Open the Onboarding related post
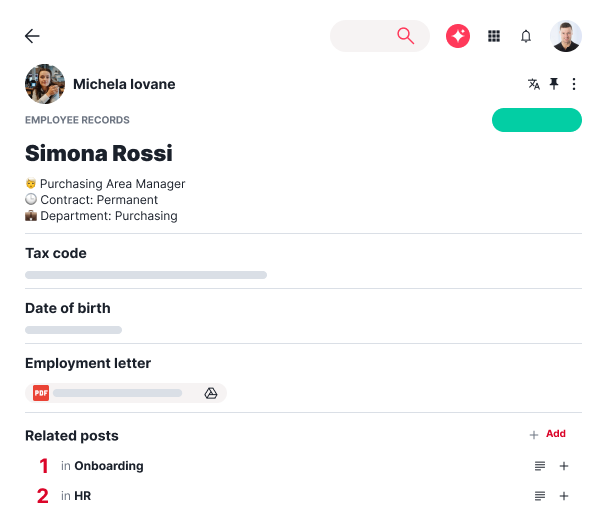 [108, 466]
